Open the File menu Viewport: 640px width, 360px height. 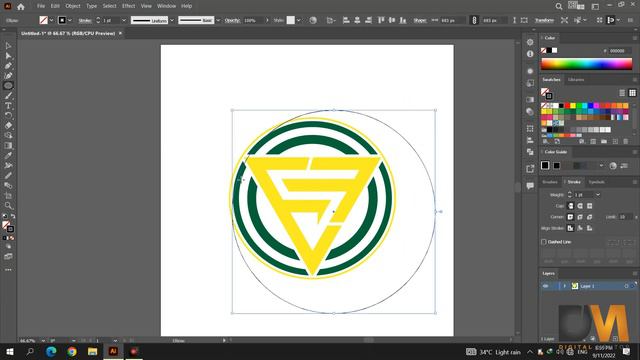tap(41, 6)
